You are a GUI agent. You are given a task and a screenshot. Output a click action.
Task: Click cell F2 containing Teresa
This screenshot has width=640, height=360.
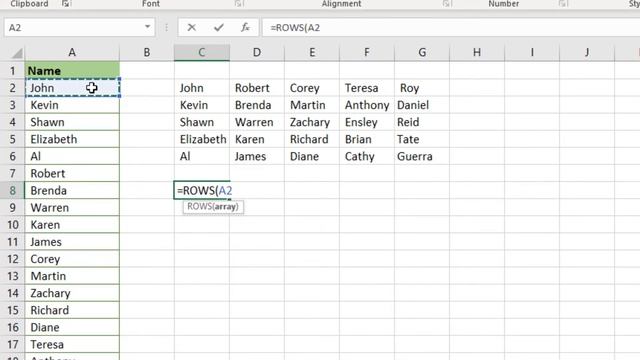pyautogui.click(x=367, y=88)
